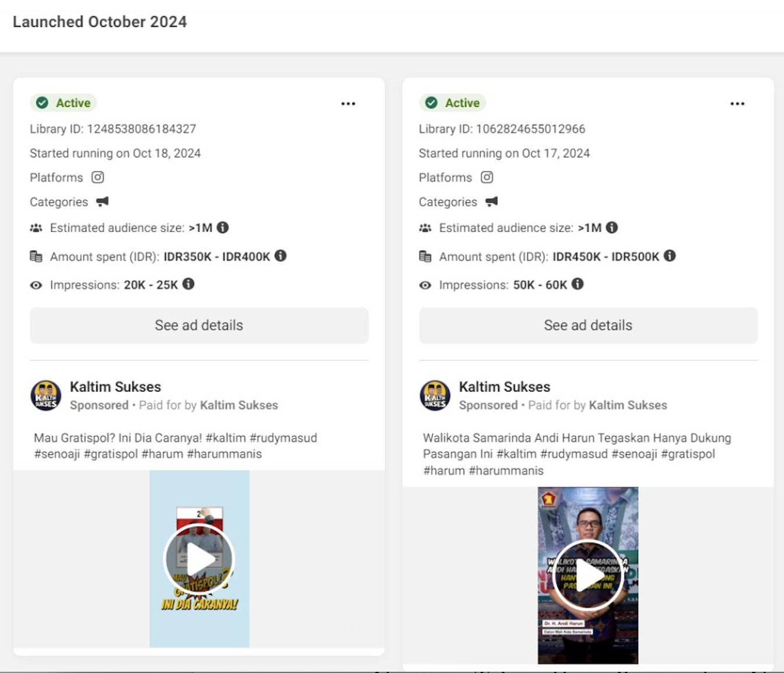
Task: Open info icon beside 50K - 60K impressions
Action: (x=577, y=284)
